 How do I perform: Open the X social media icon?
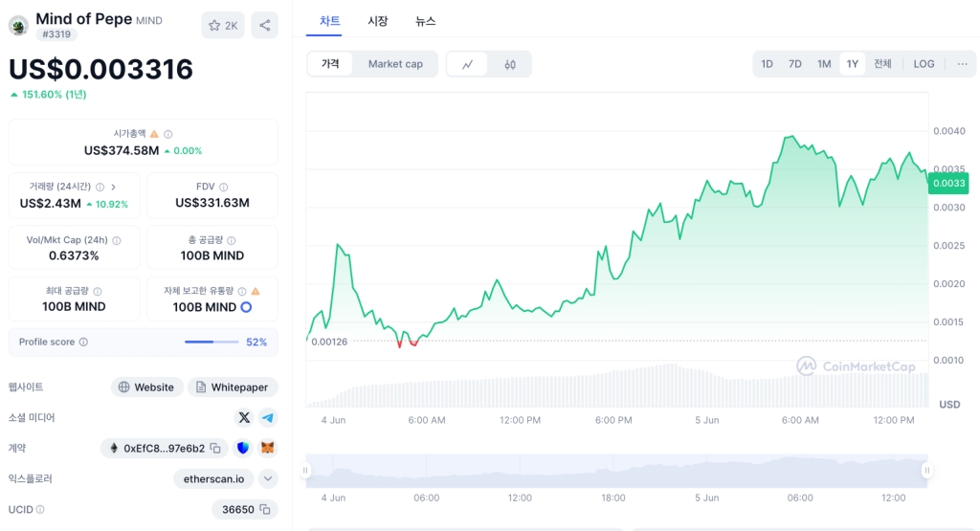(x=244, y=417)
